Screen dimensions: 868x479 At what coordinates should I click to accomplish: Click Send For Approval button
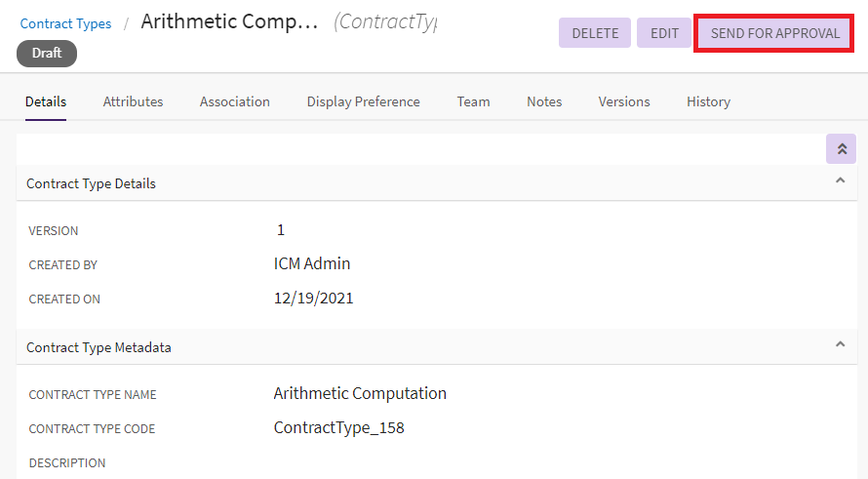pos(774,33)
